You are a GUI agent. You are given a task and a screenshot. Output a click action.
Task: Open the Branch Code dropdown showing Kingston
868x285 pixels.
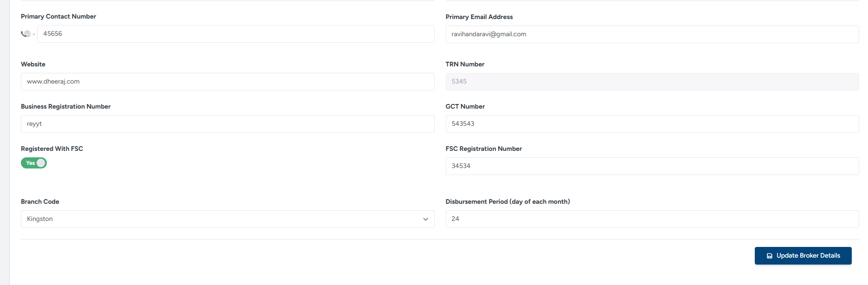pyautogui.click(x=227, y=219)
